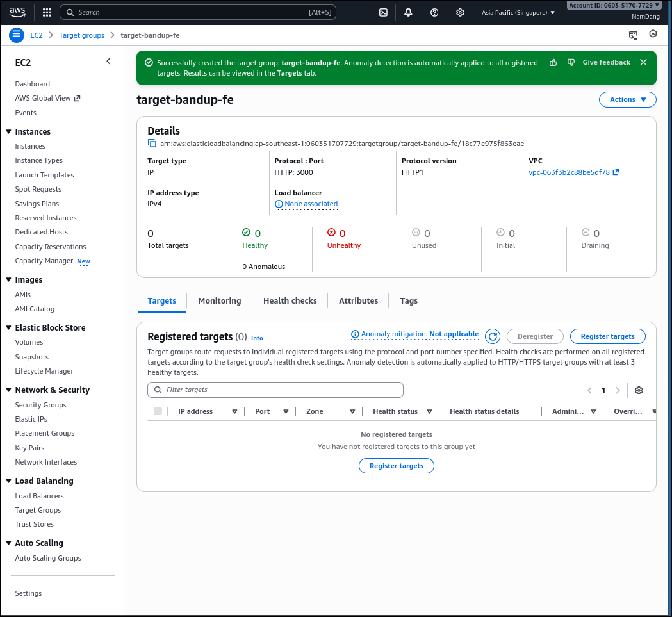This screenshot has height=617, width=672.
Task: Open the help question mark icon
Action: pos(434,12)
